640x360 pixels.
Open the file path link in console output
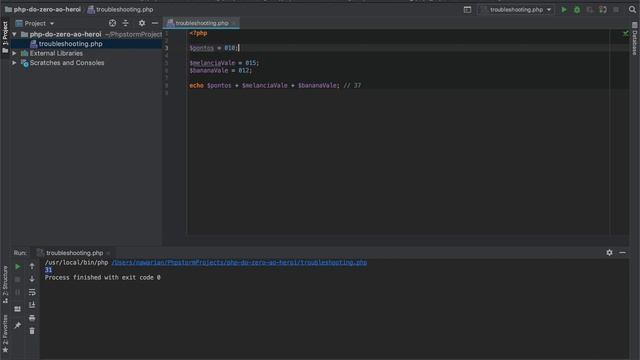pos(239,262)
